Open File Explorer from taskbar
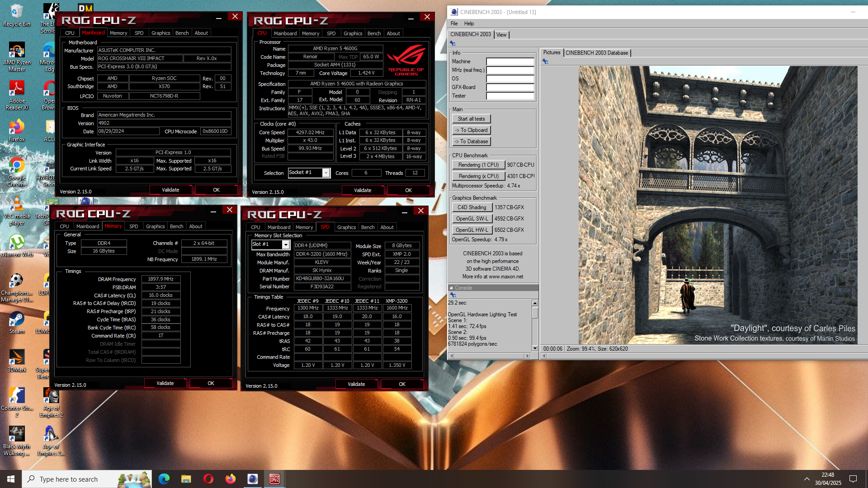 click(186, 479)
